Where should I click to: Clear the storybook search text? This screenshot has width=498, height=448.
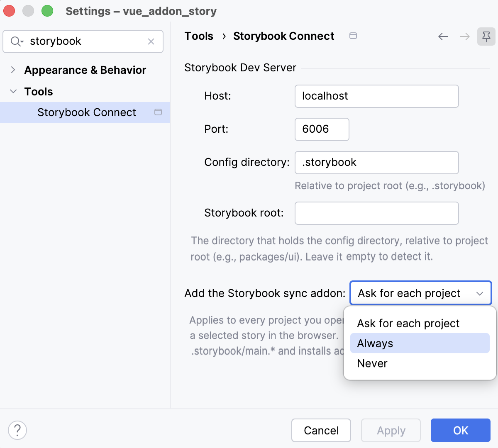(x=151, y=41)
